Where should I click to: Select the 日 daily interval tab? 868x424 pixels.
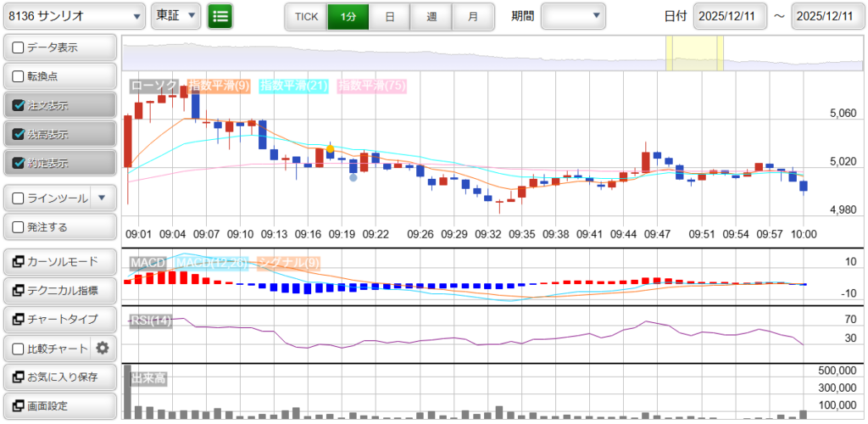coord(388,16)
